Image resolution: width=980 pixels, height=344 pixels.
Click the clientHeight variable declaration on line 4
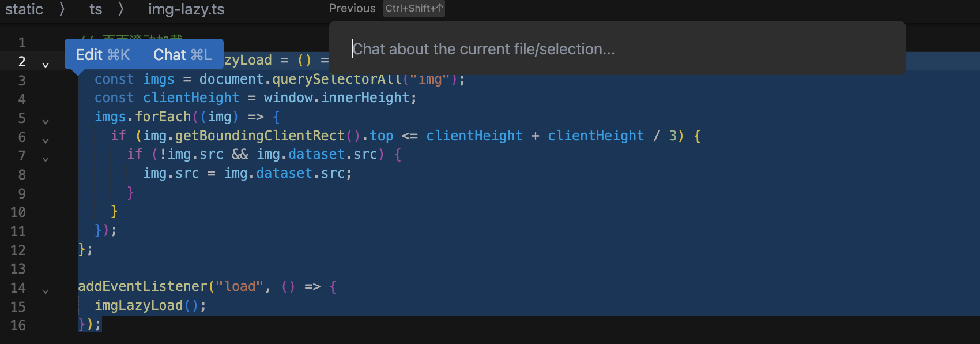pos(191,98)
